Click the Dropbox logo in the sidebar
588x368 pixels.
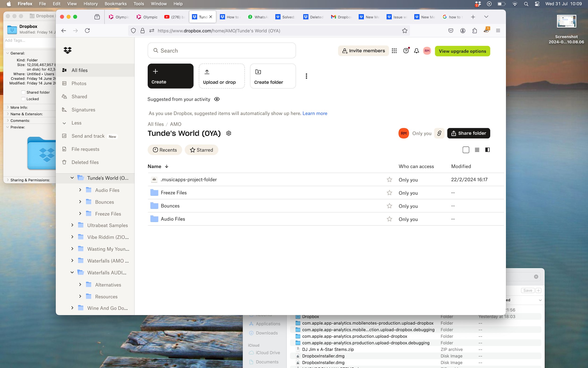(67, 50)
